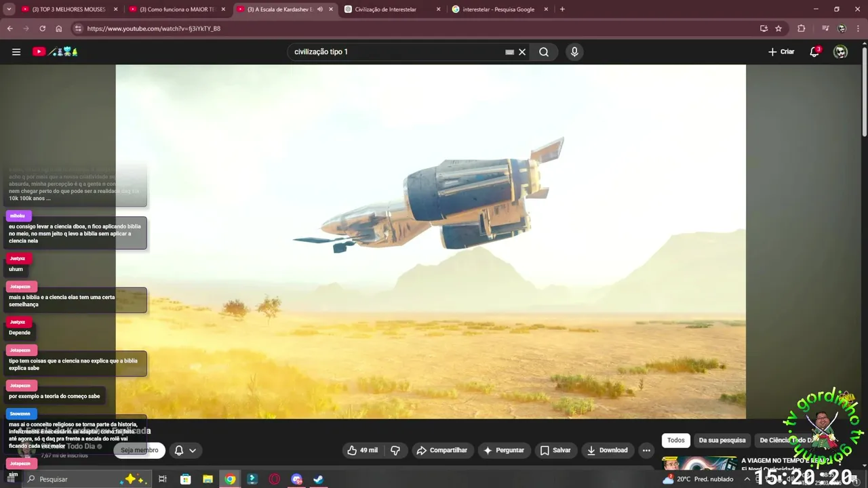The width and height of the screenshot is (868, 488).
Task: Open more actions three-dot menu
Action: pos(646,450)
